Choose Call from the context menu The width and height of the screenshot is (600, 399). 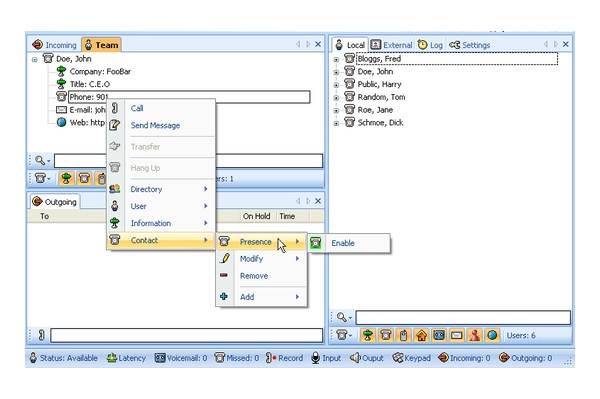[x=161, y=108]
